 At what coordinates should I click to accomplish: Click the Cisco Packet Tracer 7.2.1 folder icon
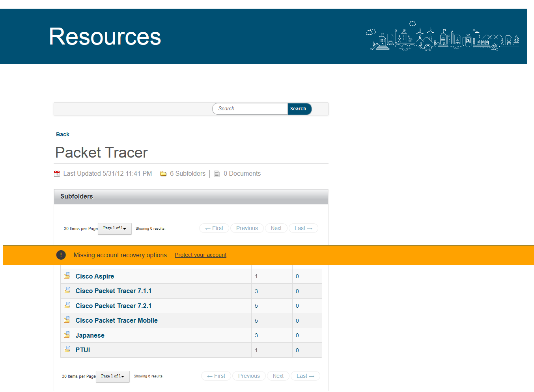pos(67,305)
